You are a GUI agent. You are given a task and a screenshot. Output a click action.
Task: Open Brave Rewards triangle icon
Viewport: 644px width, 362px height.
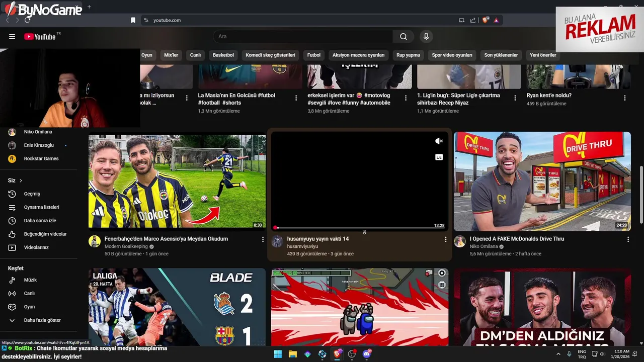(496, 20)
